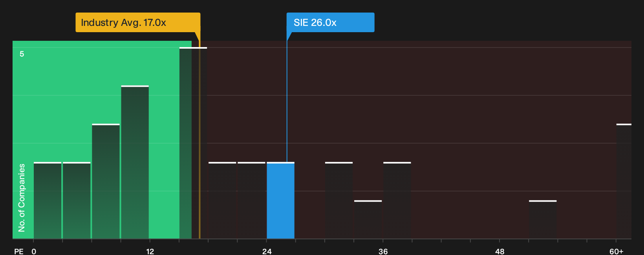Screen dimensions: 644x255
Task: Click the '24' x-axis tick label
Action: (267, 251)
